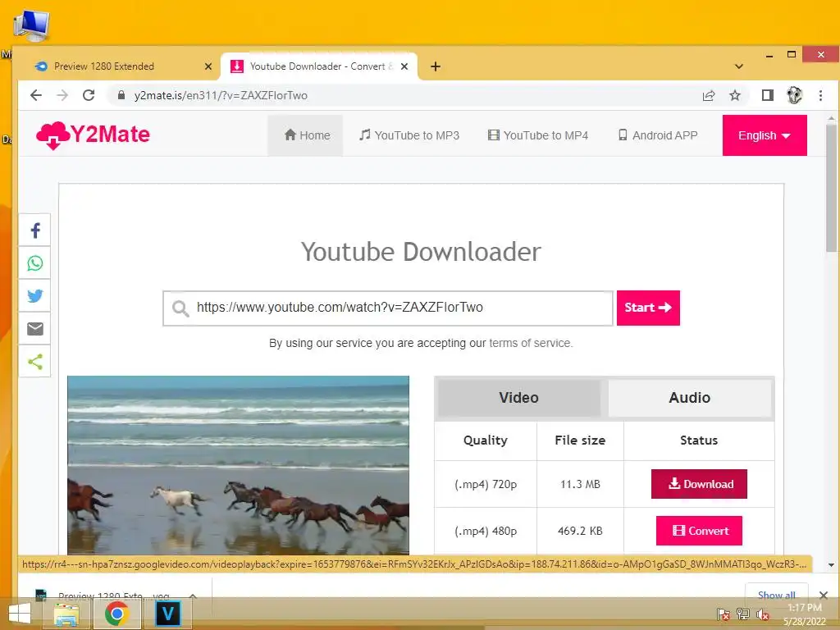Click the volume speaker tray icon
This screenshot has width=840, height=630.
tap(763, 614)
